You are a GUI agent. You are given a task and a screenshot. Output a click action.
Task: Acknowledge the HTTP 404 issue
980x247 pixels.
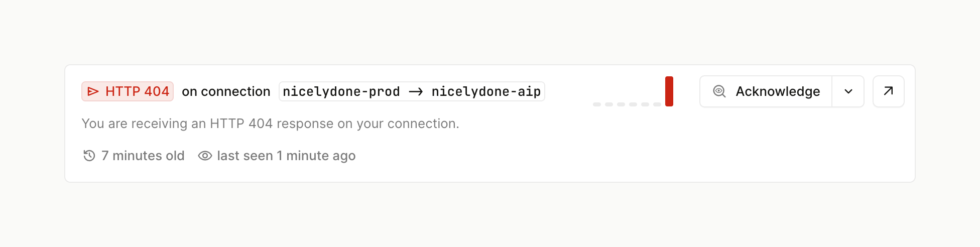778,91
